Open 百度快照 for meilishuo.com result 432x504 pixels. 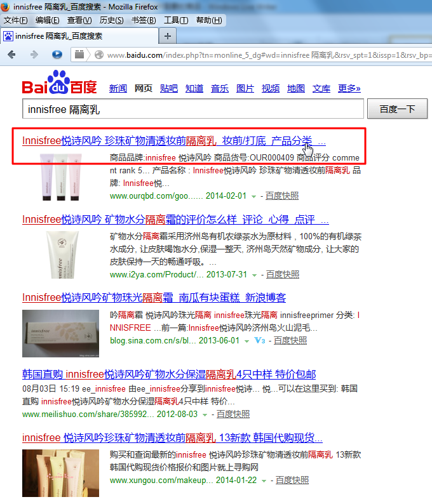click(x=233, y=414)
